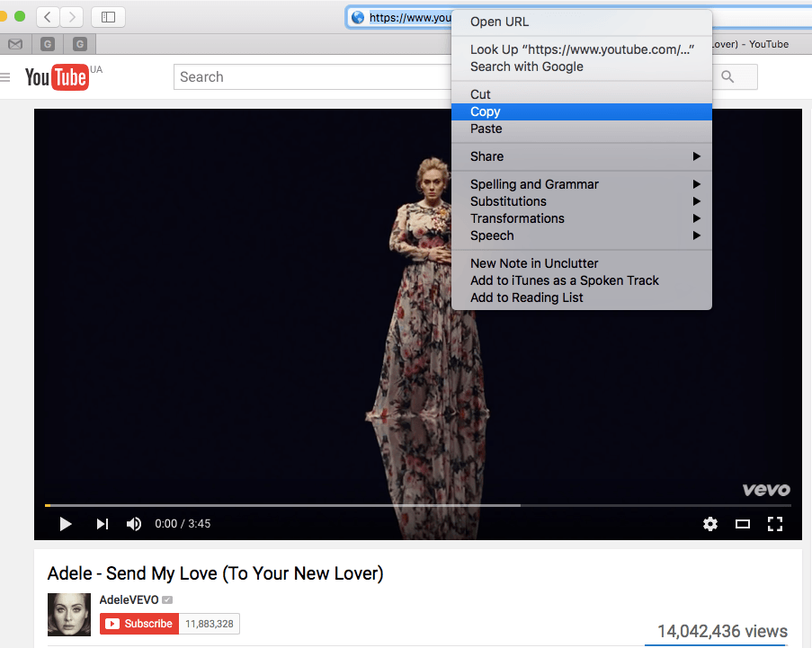Open the AdeleVEVO channel link

129,599
